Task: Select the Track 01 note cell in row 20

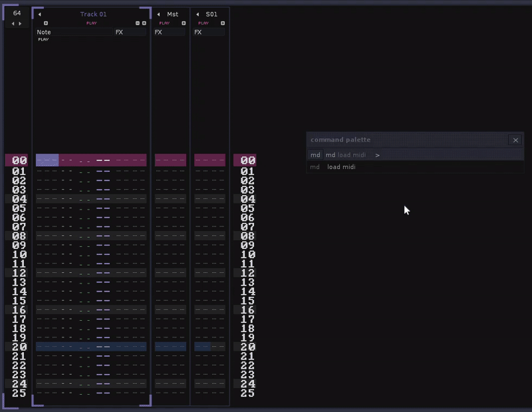Action: point(47,347)
